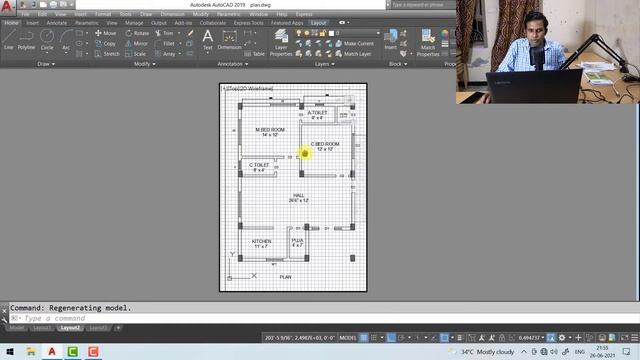Switch to the Model tab
640x360 pixels.
17,328
